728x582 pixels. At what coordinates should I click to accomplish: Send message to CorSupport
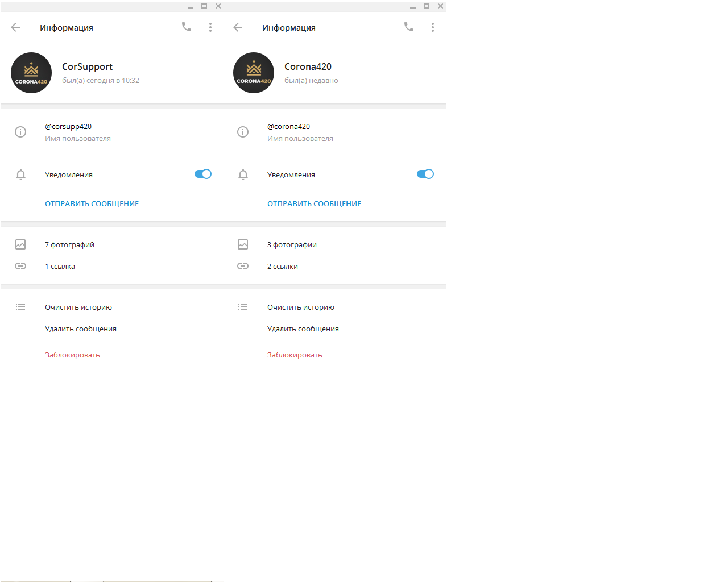coord(92,203)
